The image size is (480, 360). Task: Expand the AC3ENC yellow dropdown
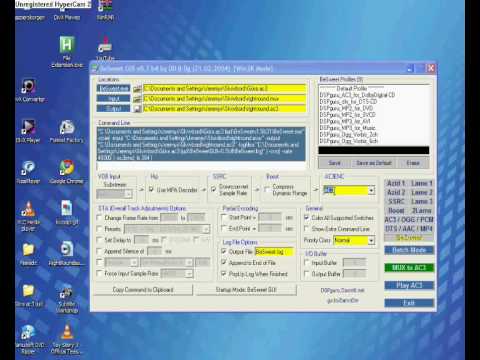371,190
